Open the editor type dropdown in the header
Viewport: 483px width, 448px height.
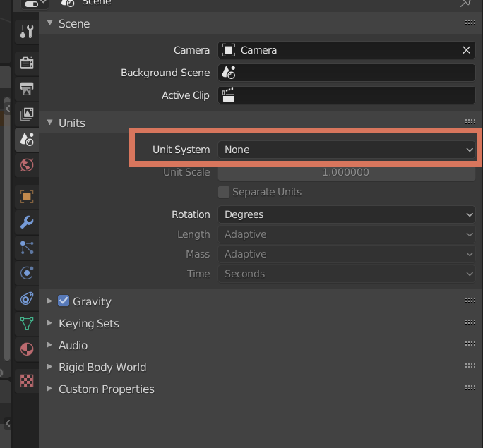point(35,4)
